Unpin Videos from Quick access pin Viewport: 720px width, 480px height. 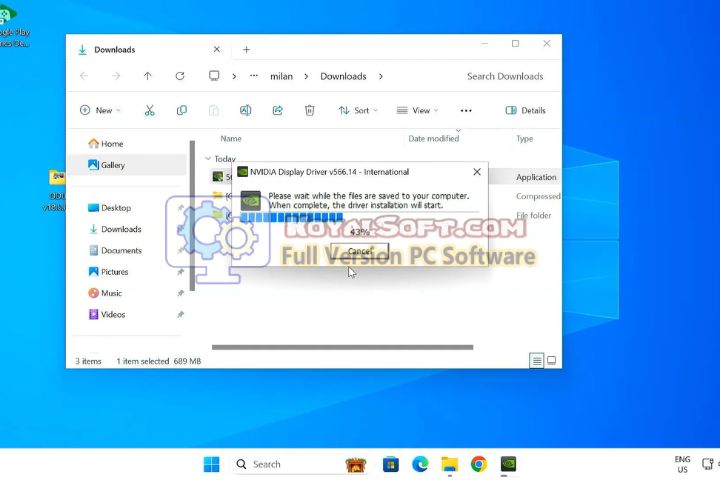(180, 315)
